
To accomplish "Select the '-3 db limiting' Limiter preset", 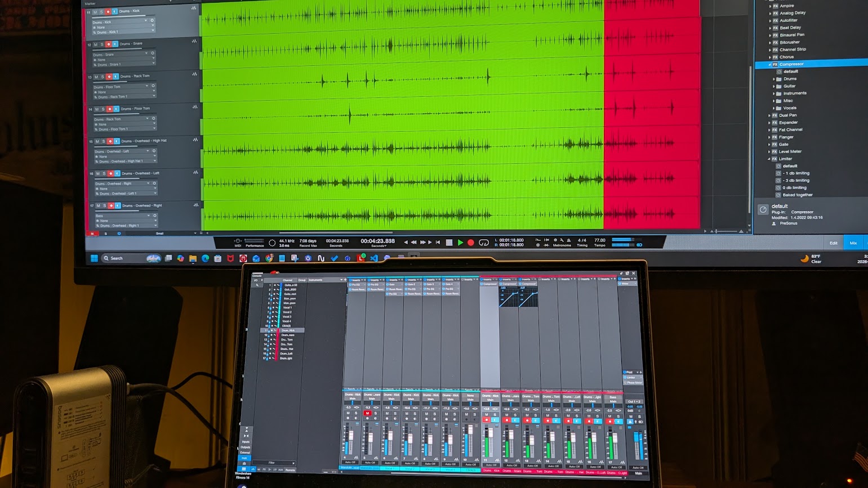I will coord(796,180).
